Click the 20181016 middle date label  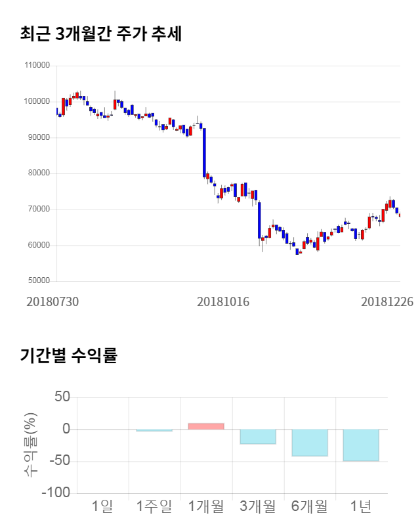tap(222, 302)
